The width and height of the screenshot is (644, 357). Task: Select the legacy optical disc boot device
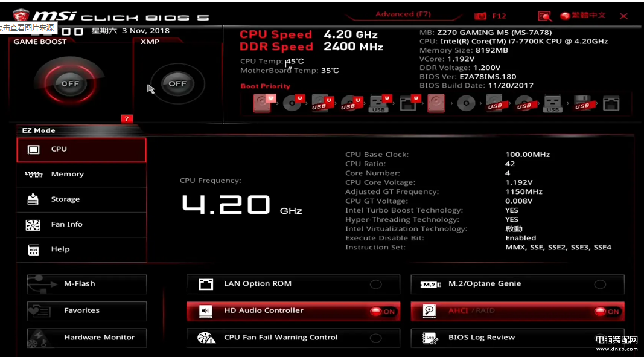(x=466, y=103)
